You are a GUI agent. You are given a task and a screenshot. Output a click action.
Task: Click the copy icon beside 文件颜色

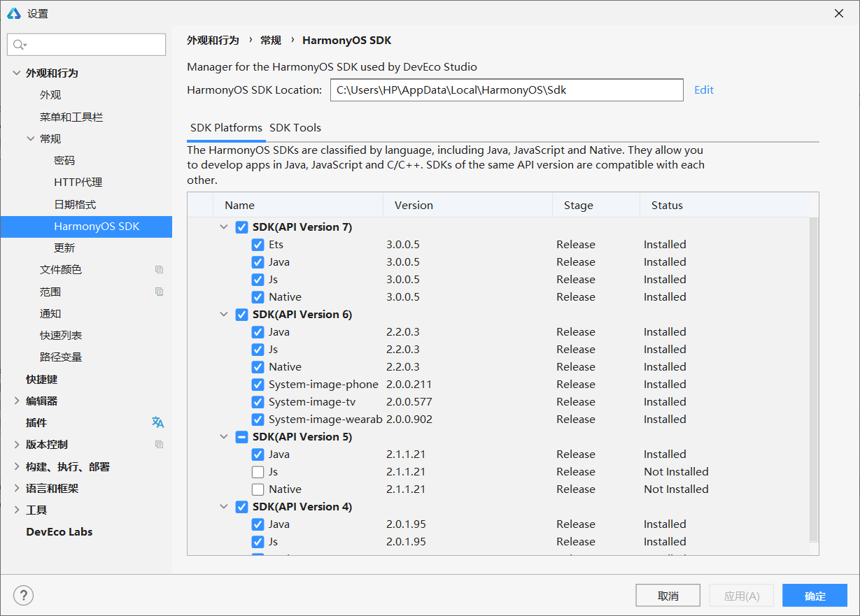pos(159,269)
